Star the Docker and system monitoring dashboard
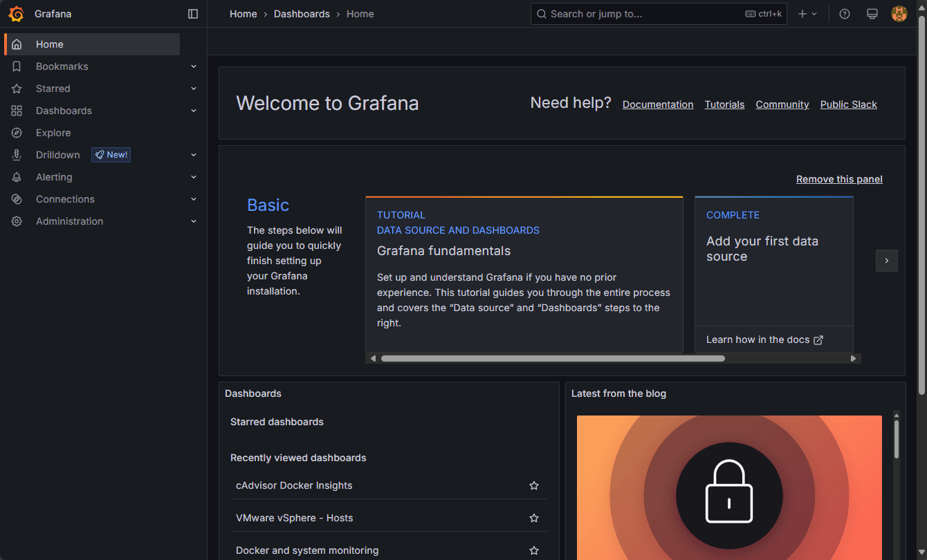927x560 pixels. (533, 550)
